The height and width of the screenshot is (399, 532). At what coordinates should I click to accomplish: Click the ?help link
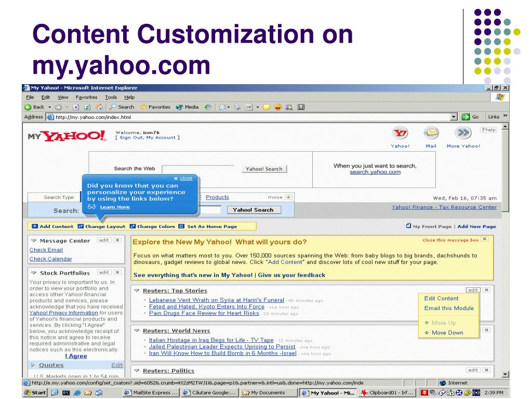(488, 129)
